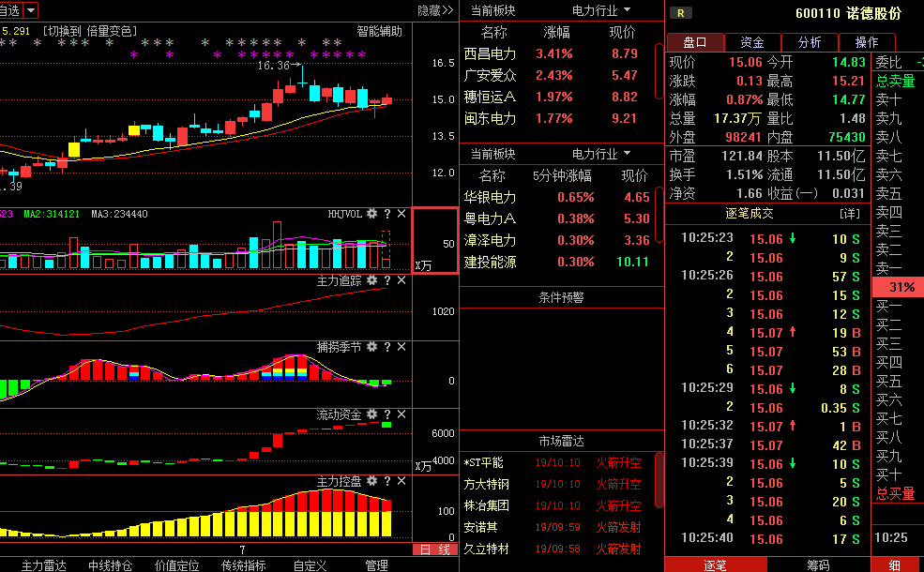Show help for 流动资金 indicator
The width and height of the screenshot is (924, 572).
387,414
